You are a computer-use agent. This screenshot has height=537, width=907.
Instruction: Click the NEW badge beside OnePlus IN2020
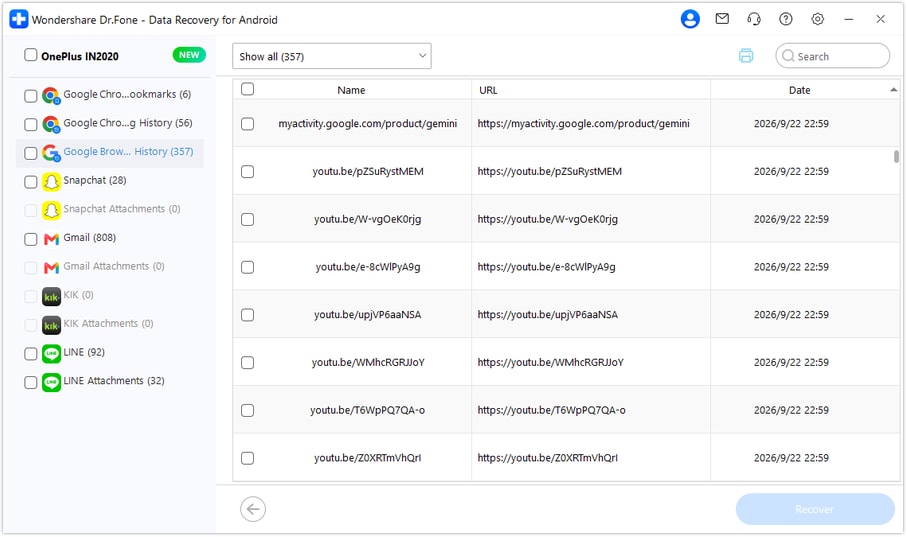pos(189,55)
